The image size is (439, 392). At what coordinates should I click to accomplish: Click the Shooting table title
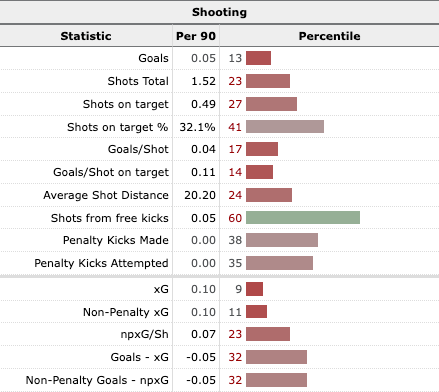pos(219,12)
